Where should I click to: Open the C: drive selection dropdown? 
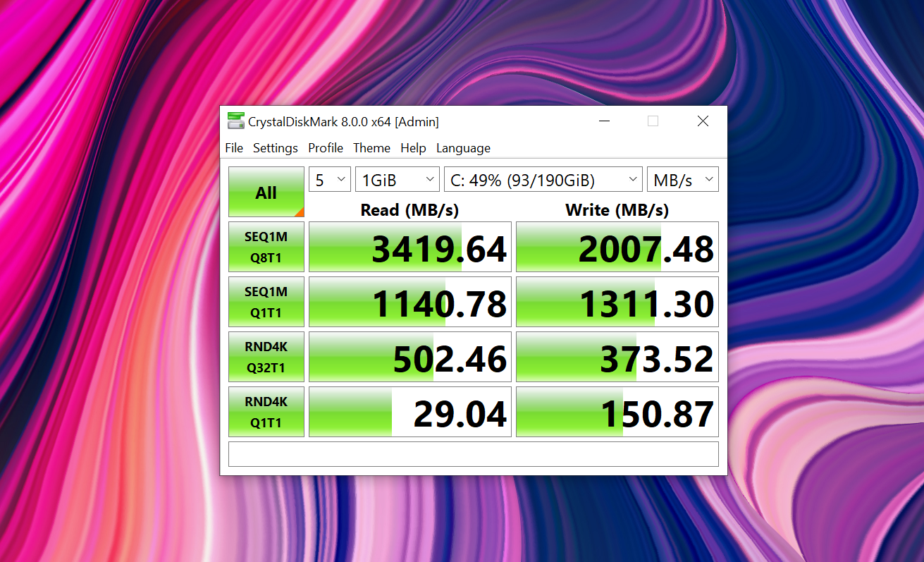tap(543, 180)
